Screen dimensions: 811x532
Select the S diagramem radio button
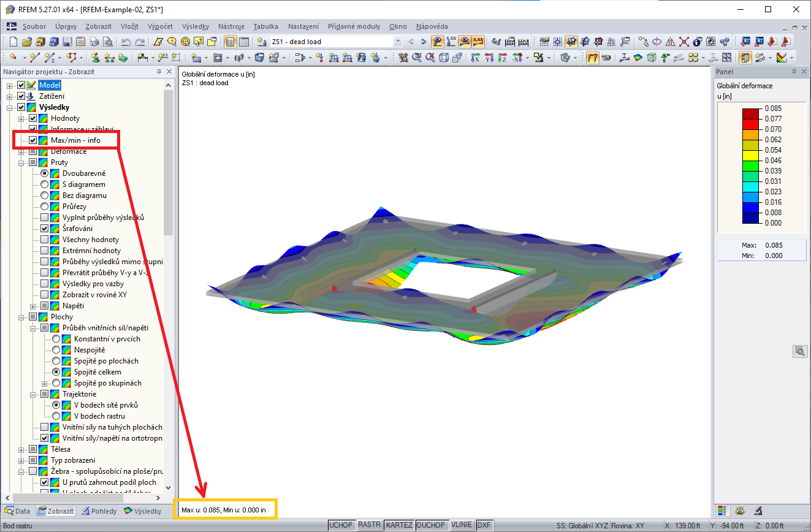coord(45,184)
